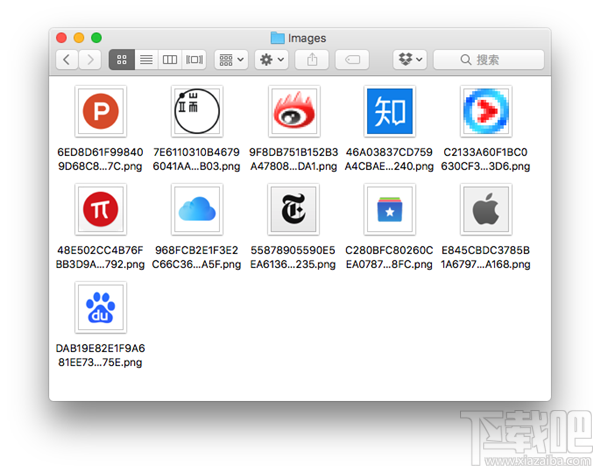The width and height of the screenshot is (600, 471).
Task: Select the blue Zhihu logo thumbnail
Action: click(390, 111)
